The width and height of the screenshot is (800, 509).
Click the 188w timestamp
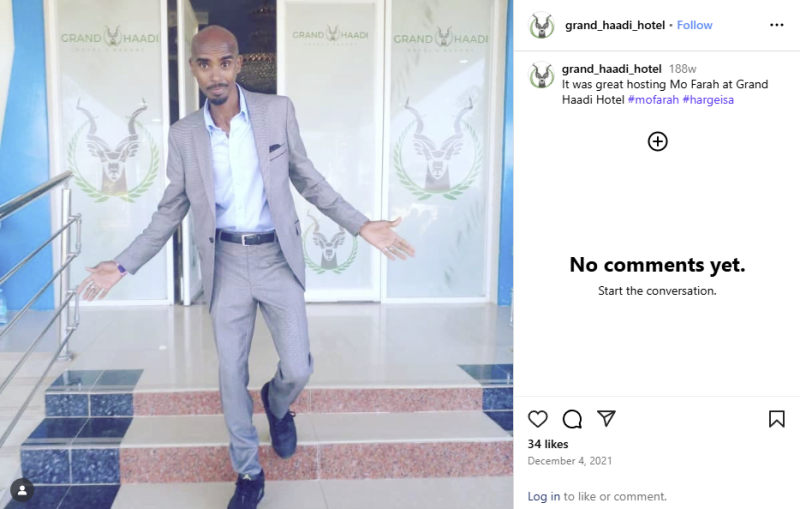point(682,69)
